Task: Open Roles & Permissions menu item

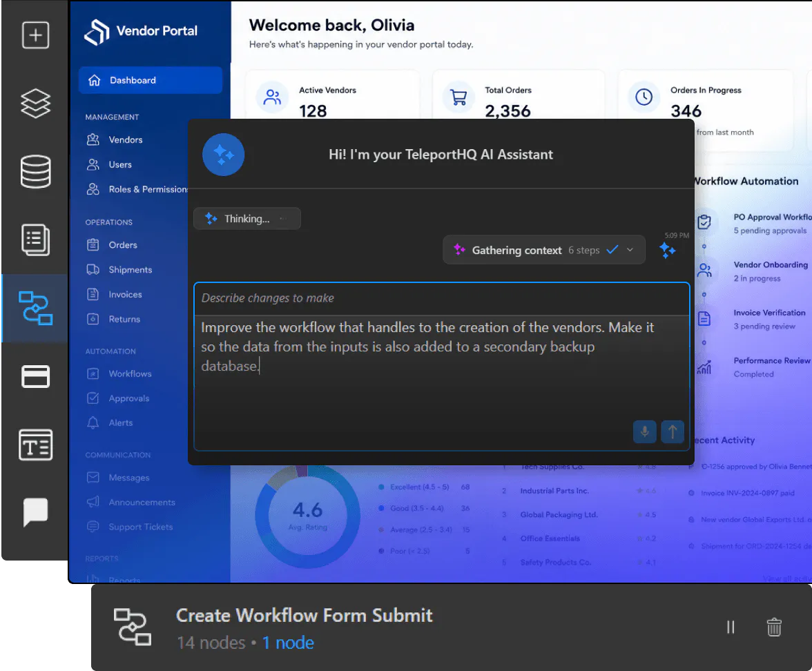Action: [137, 189]
